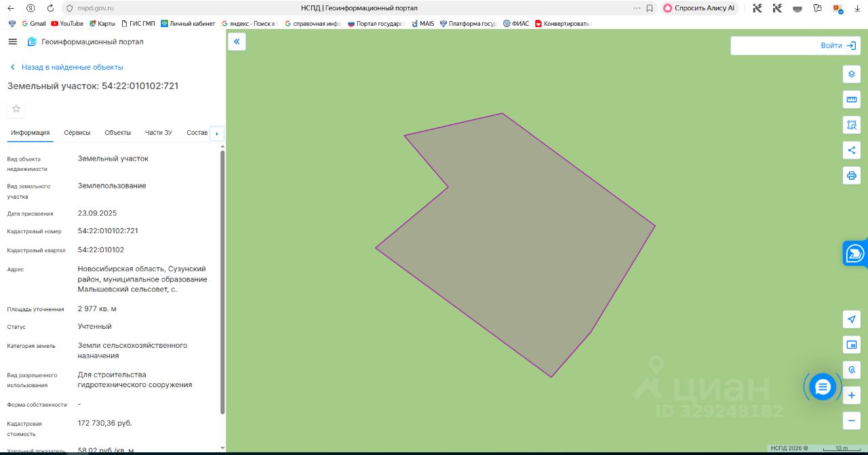The image size is (868, 455).
Task: Activate the ruler measurement tool
Action: point(852,100)
